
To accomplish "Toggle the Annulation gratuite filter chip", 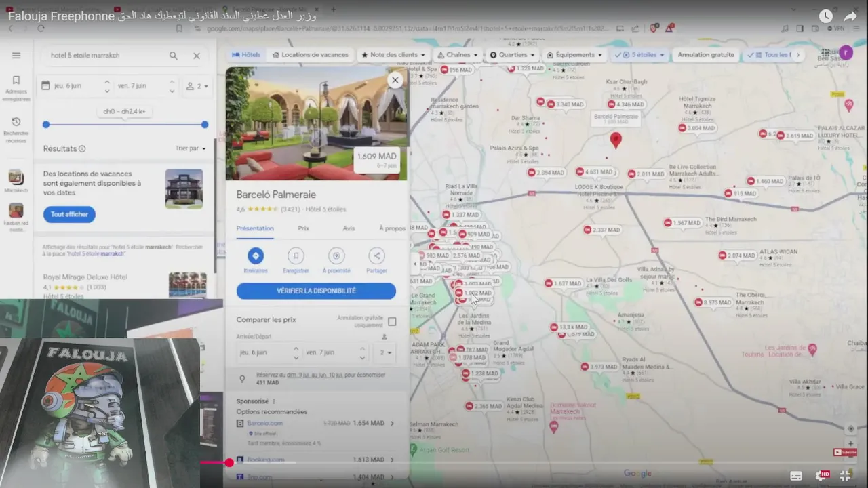I will 706,55.
